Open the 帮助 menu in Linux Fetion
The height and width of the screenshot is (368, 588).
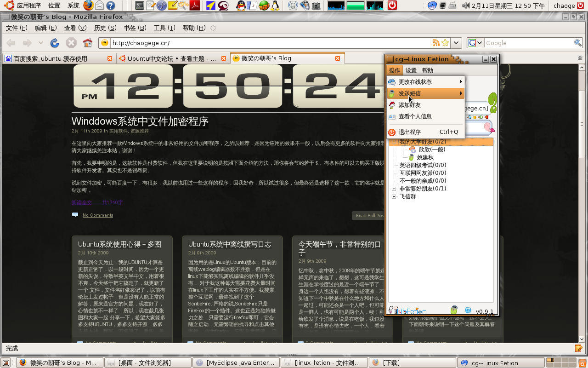coord(428,70)
